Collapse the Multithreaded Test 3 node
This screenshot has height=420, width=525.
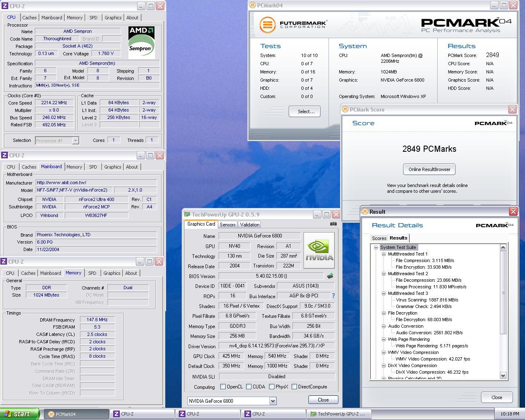(x=384, y=293)
